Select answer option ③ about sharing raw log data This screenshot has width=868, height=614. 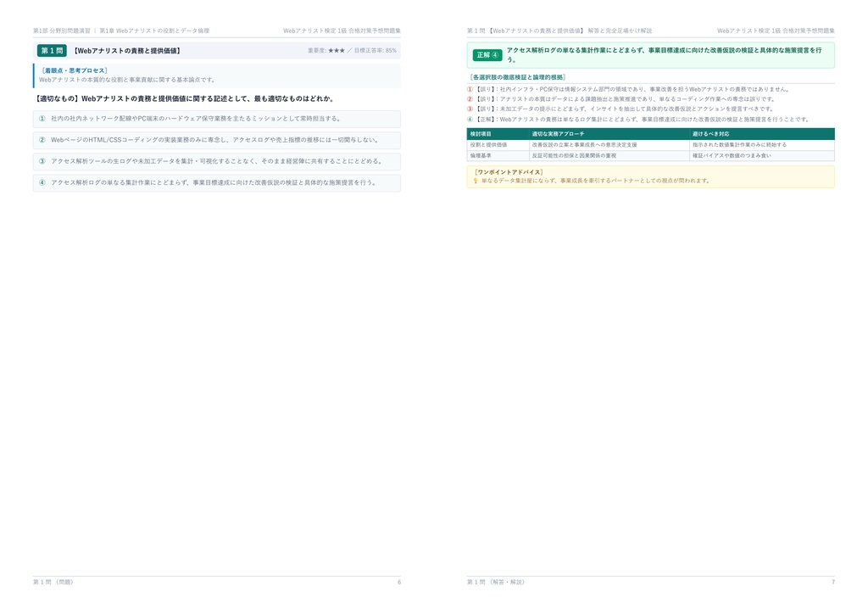[216, 161]
